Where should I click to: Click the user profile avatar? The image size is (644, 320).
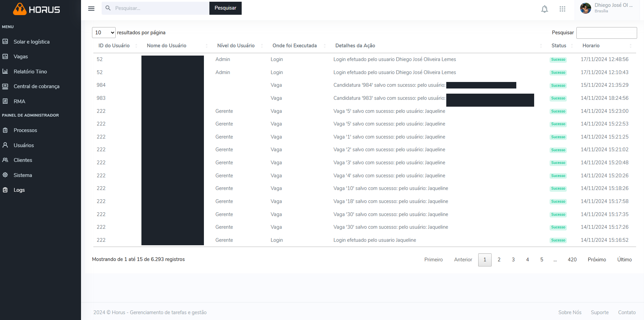(x=586, y=8)
